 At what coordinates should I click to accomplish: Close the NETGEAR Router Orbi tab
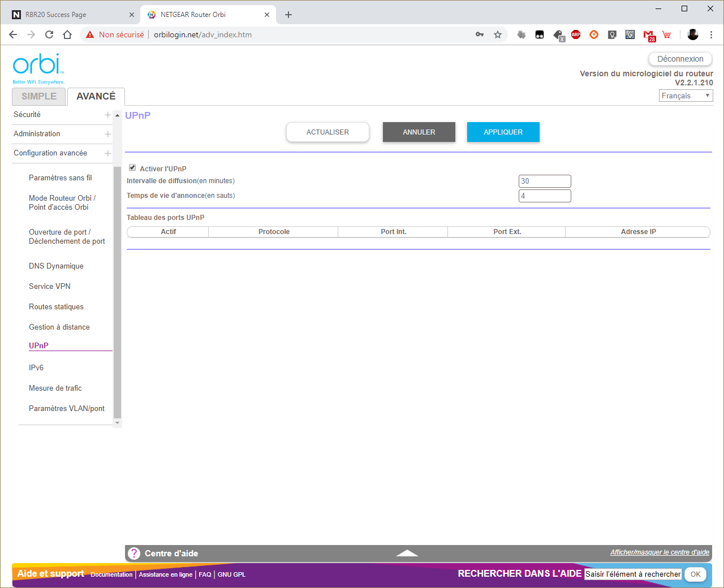coord(267,15)
